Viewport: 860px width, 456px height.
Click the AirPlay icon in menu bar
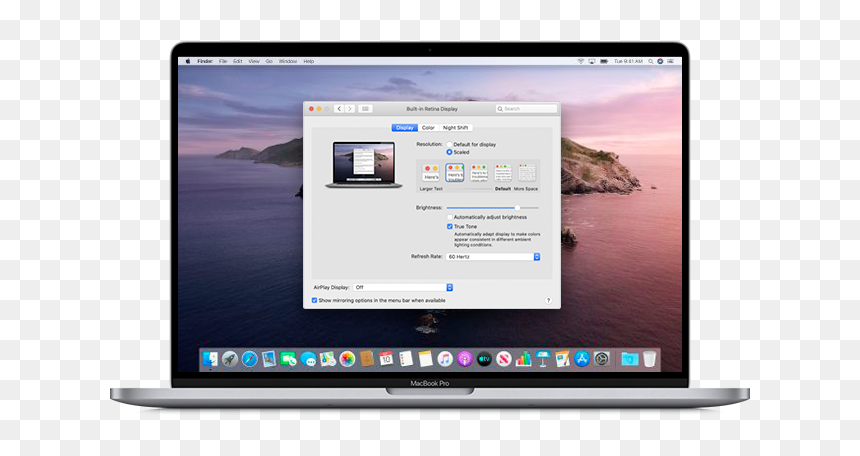[592, 61]
